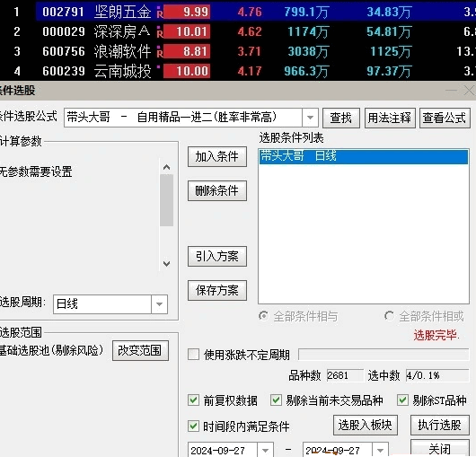Click 执行选股 to run screening
The width and height of the screenshot is (476, 457).
pyautogui.click(x=439, y=425)
